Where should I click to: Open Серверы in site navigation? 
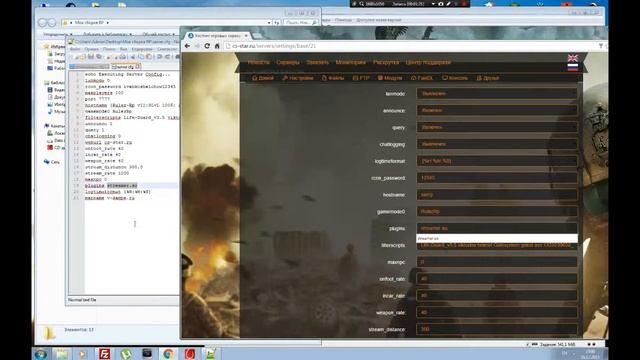(288, 62)
